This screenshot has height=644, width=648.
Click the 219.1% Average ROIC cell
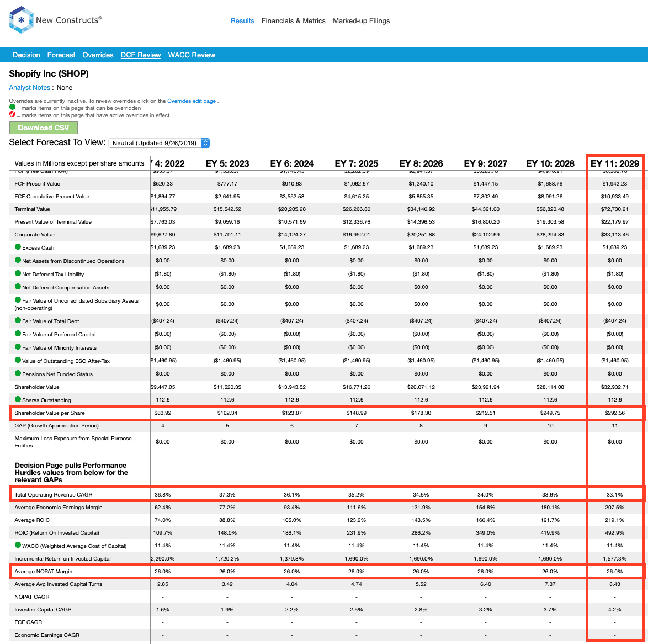tap(614, 520)
